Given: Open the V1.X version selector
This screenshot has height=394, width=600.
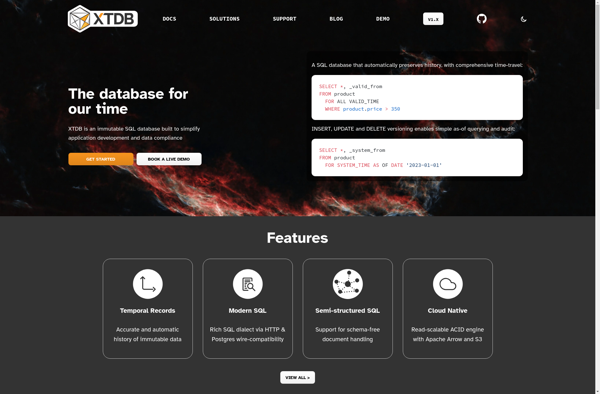Looking at the screenshot, I should pyautogui.click(x=433, y=19).
